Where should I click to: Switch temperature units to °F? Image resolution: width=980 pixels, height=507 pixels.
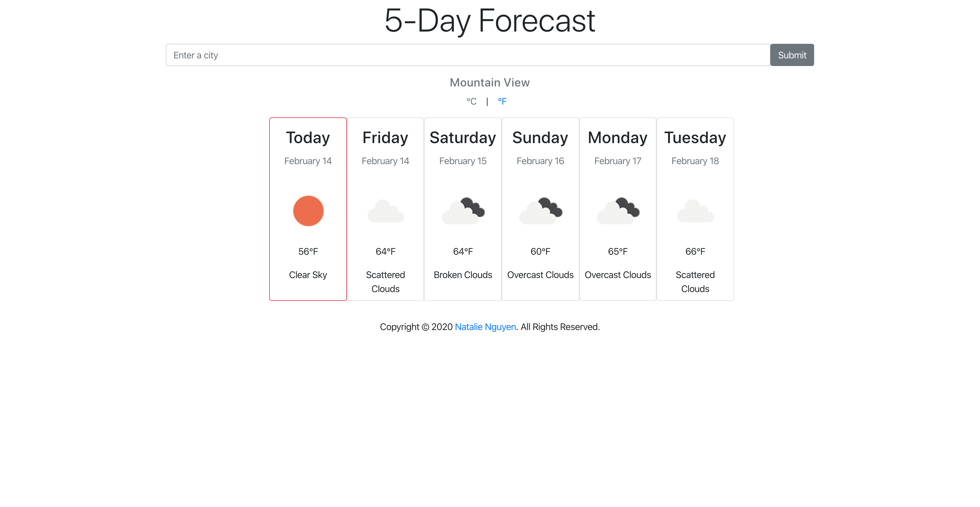(x=502, y=102)
